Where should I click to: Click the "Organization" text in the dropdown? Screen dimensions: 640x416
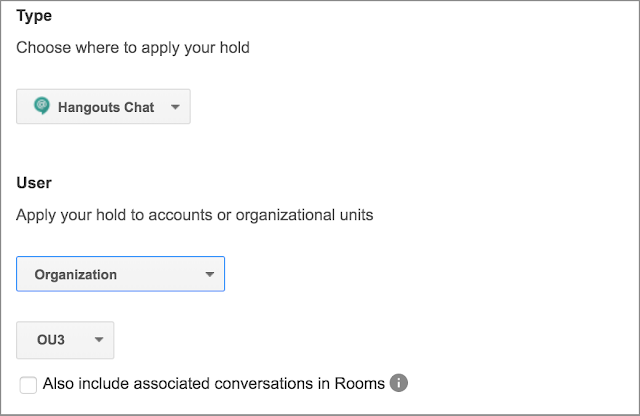coord(75,274)
